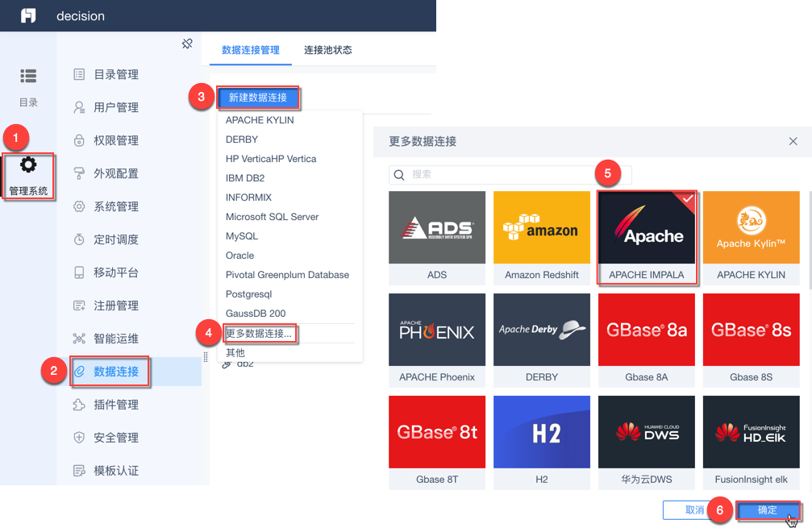The width and height of the screenshot is (812, 528).
Task: Select the 华为云DWS tile
Action: click(646, 443)
